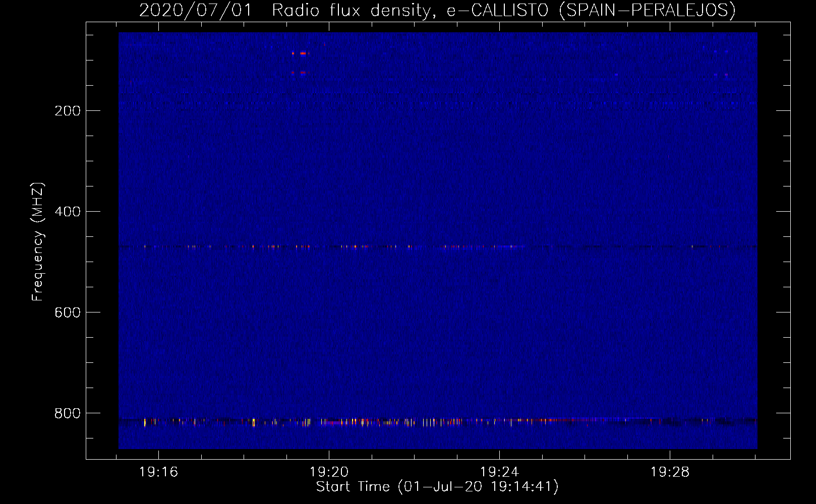Click the 19:16 time tick label
This screenshot has height=504, width=816.
(158, 472)
